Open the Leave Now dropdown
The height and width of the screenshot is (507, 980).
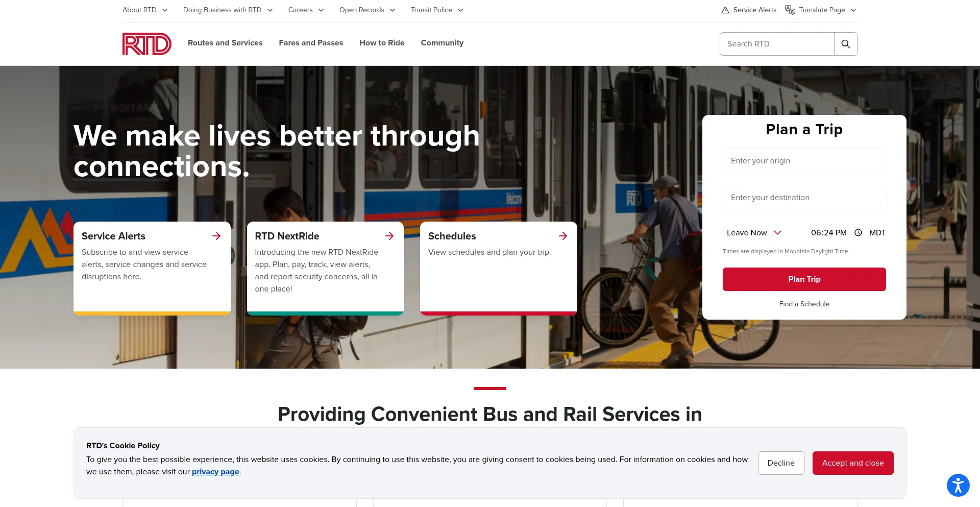pos(754,233)
